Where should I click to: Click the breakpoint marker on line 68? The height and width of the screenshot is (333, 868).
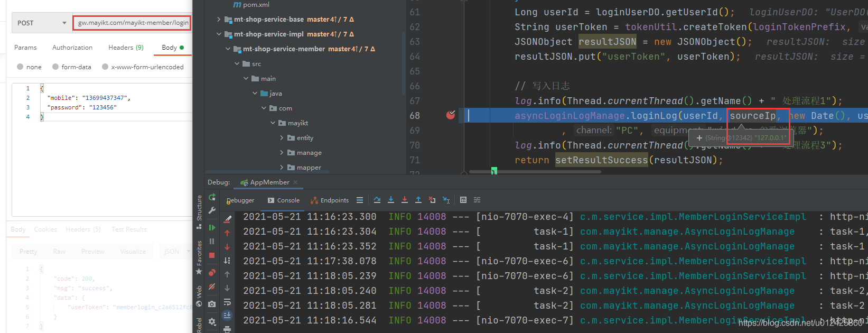451,115
